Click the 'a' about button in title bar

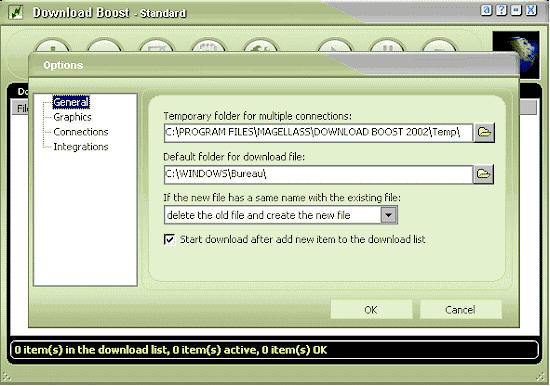486,10
